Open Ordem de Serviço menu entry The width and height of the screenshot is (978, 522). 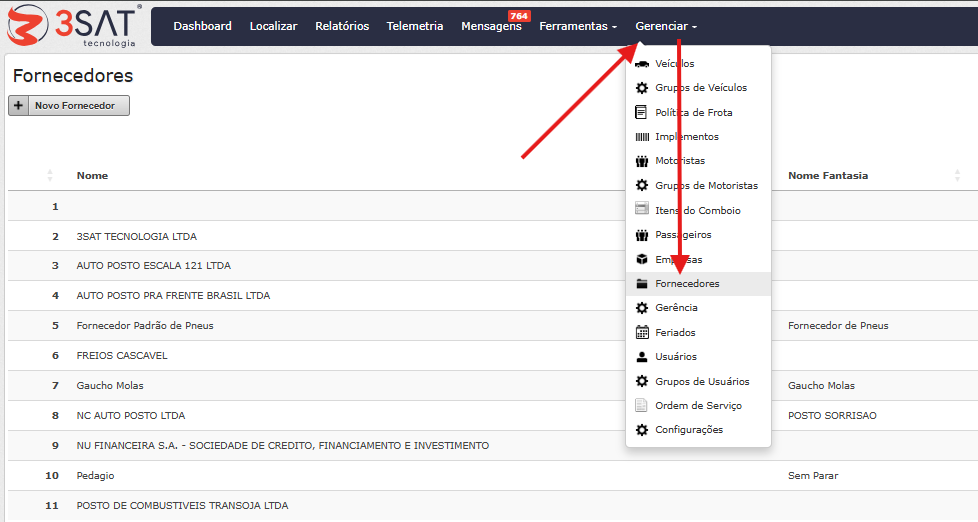[699, 405]
